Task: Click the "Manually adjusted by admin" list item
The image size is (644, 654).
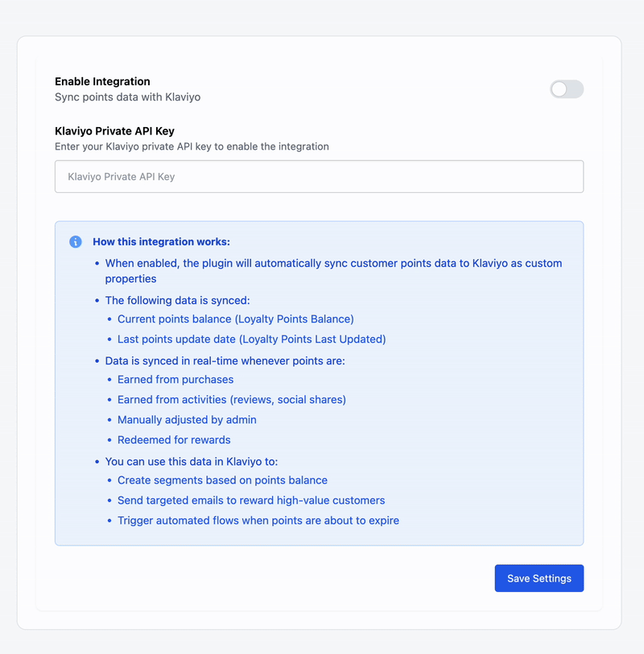Action: coord(187,420)
